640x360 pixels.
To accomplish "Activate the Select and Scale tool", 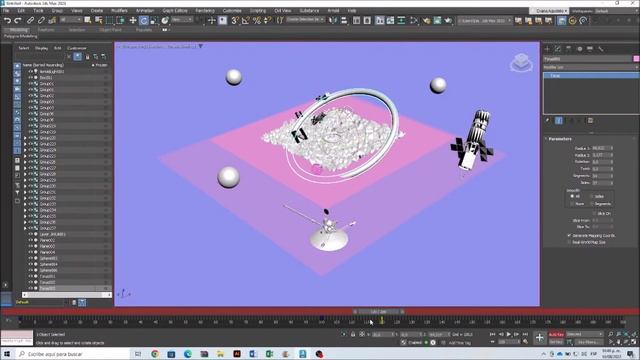I will click(154, 20).
